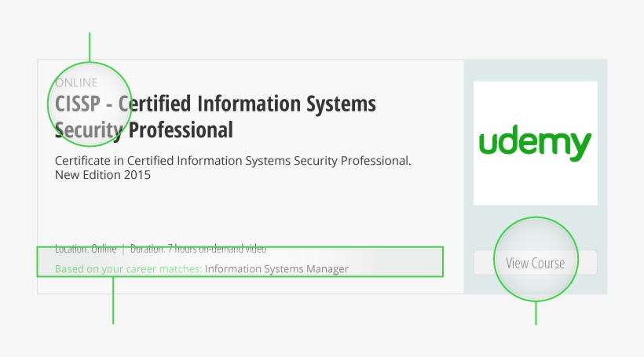Click 'Based on your career matches:' label
This screenshot has height=357, width=644.
point(128,269)
